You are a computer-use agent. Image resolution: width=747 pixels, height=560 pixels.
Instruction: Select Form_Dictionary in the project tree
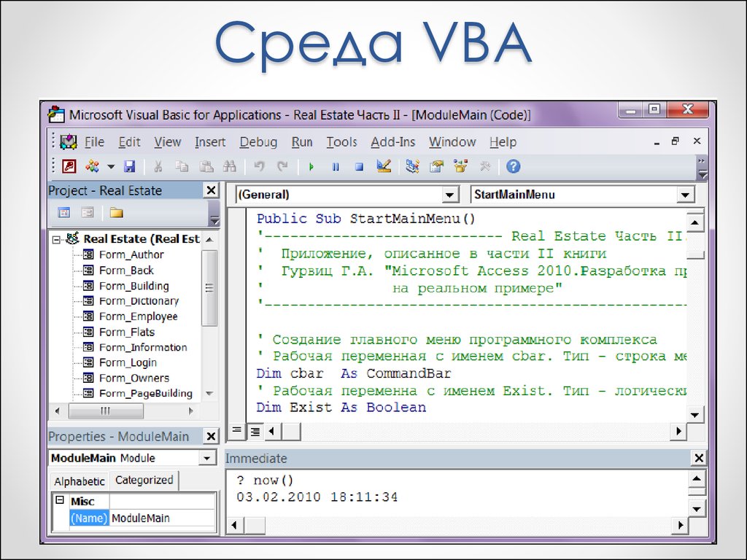(139, 301)
